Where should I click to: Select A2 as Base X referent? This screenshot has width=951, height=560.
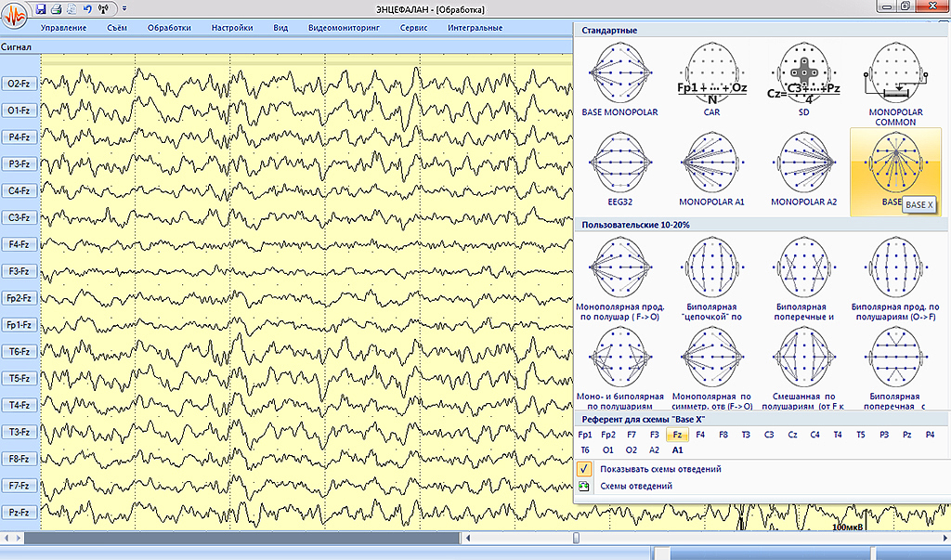pyautogui.click(x=654, y=450)
